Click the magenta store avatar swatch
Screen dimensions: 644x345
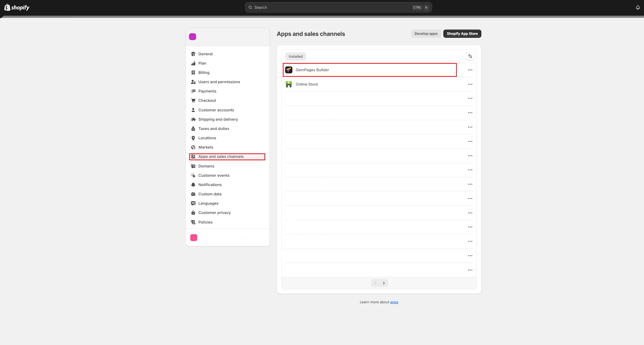coord(193,37)
